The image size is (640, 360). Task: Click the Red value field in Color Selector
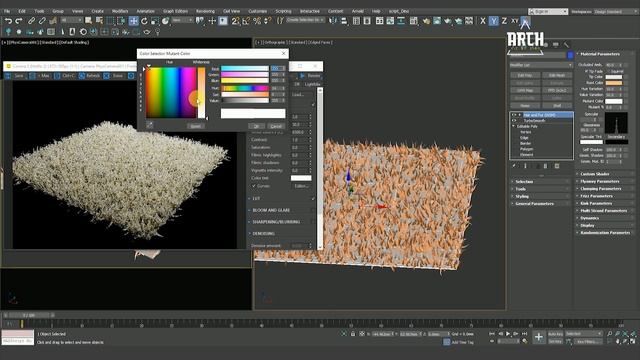coord(278,69)
